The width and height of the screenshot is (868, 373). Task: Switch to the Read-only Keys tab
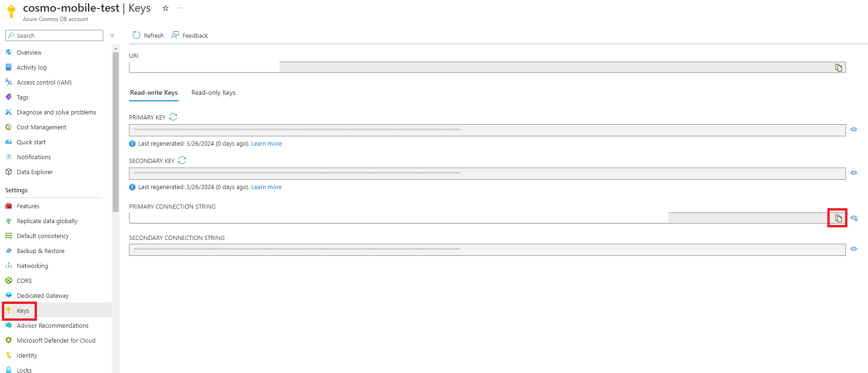coord(213,92)
